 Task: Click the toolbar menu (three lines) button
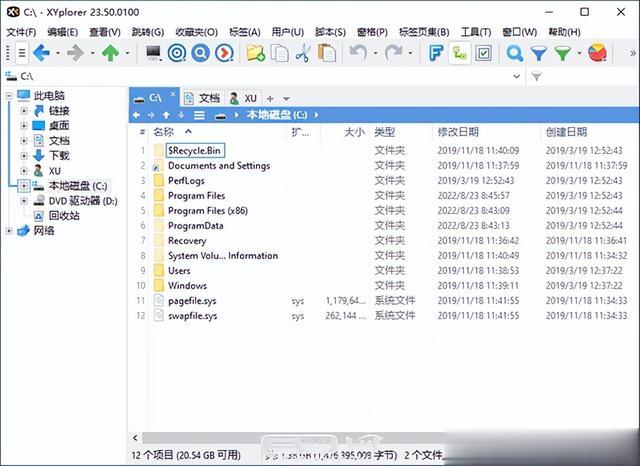[x=22, y=53]
